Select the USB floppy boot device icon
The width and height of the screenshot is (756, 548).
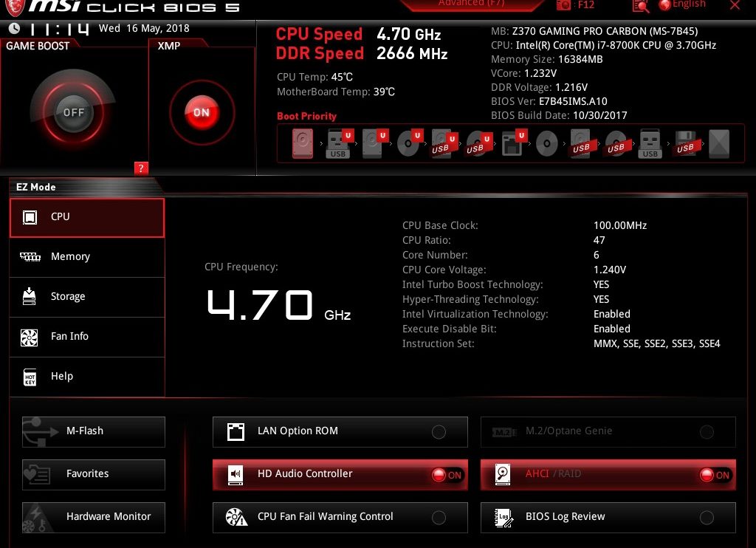[x=684, y=143]
